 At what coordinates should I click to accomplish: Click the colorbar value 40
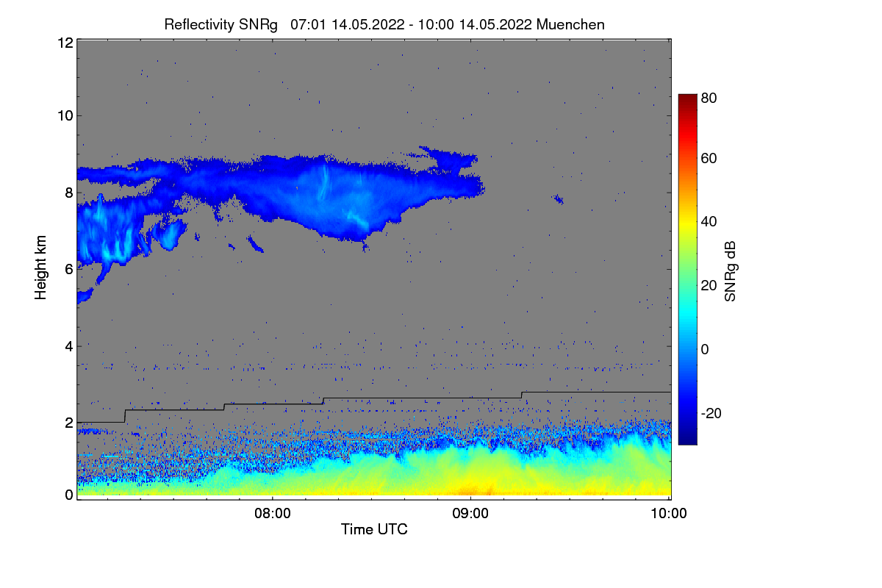[709, 221]
